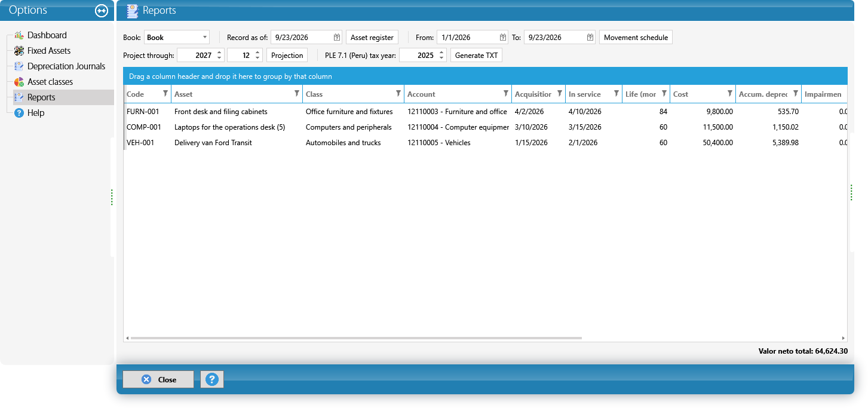Click the Depreciation Journals icon
This screenshot has width=868, height=408.
pyautogui.click(x=19, y=66)
